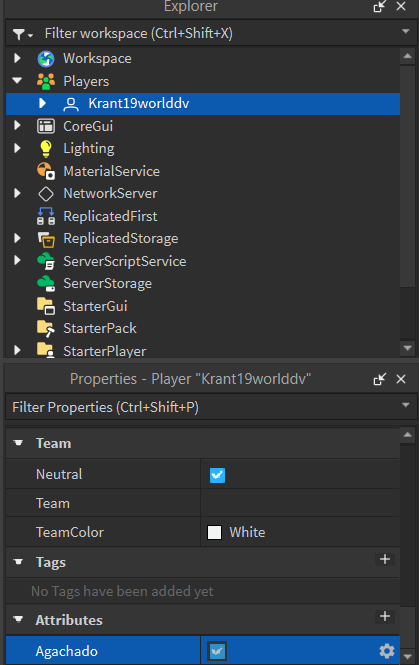Image resolution: width=419 pixels, height=665 pixels.
Task: Expand the ReplicatedStorage tree node
Action: [x=17, y=238]
